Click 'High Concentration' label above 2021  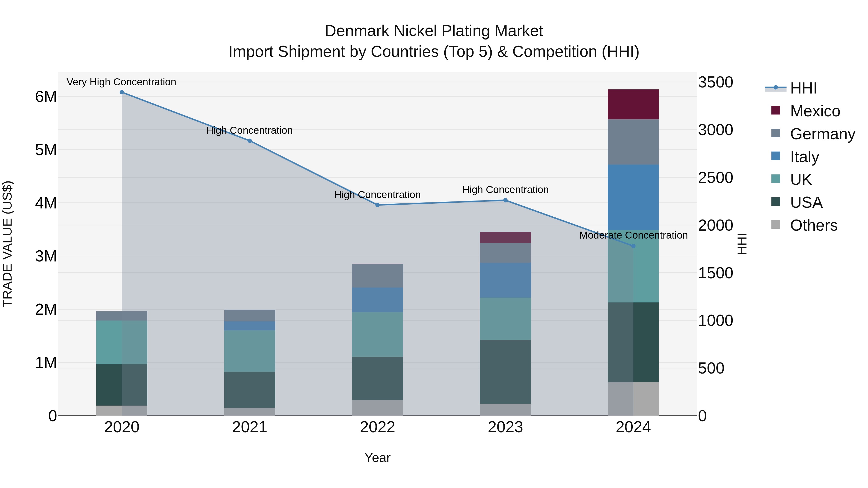coord(249,130)
